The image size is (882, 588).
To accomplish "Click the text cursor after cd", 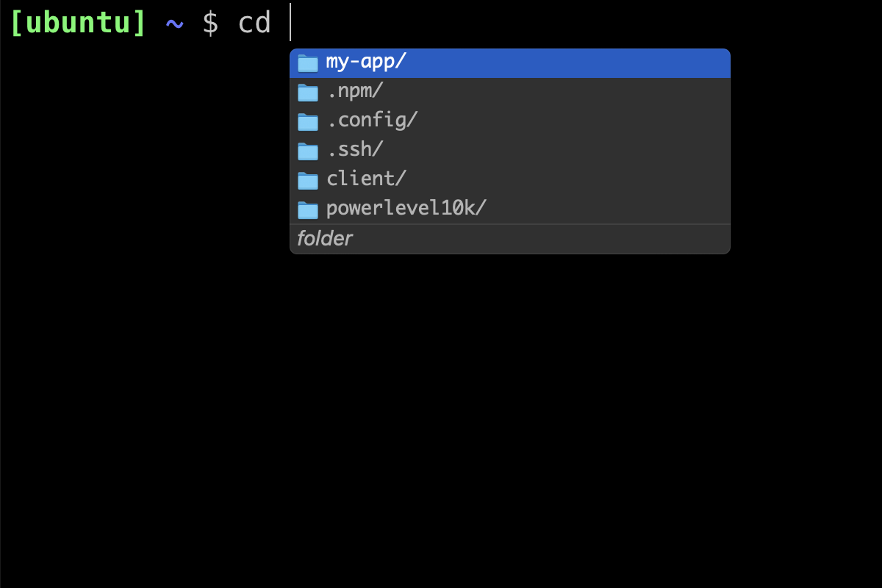I will pos(290,22).
